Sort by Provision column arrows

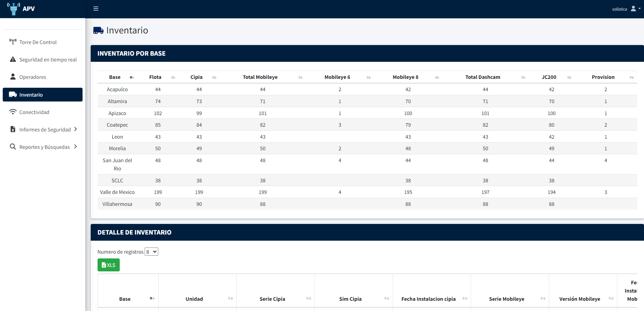coord(632,77)
